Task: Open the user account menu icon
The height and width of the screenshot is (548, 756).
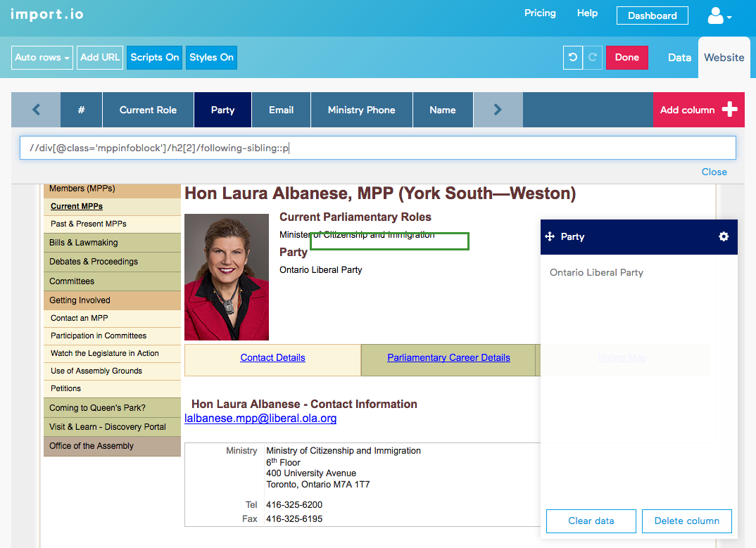Action: click(719, 16)
